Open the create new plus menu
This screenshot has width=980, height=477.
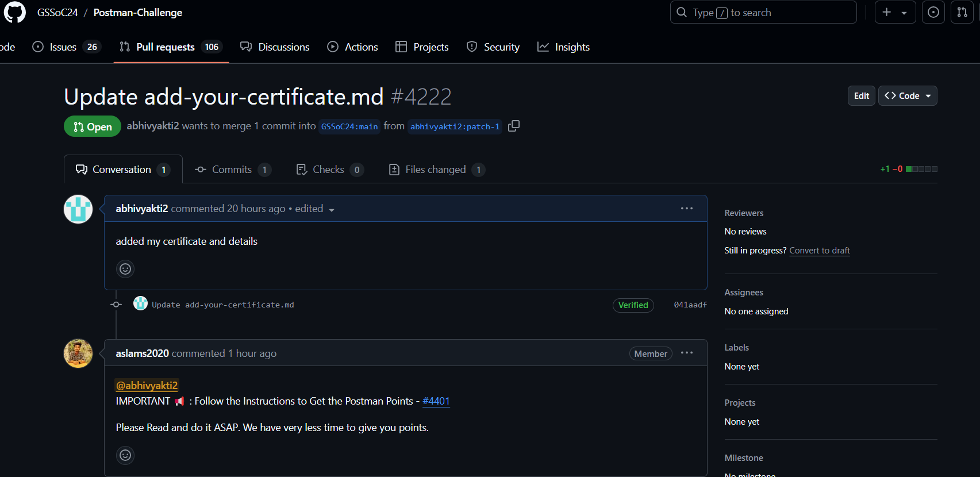click(895, 12)
